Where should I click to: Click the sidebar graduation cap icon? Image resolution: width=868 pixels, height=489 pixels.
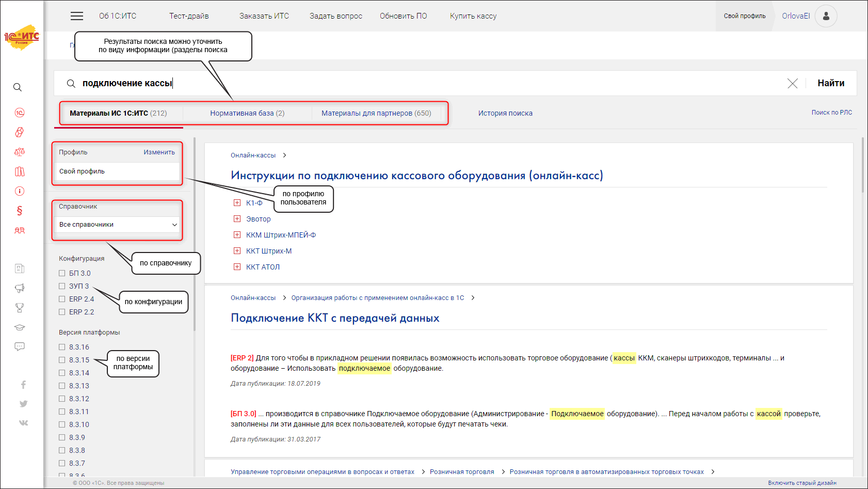(x=20, y=327)
